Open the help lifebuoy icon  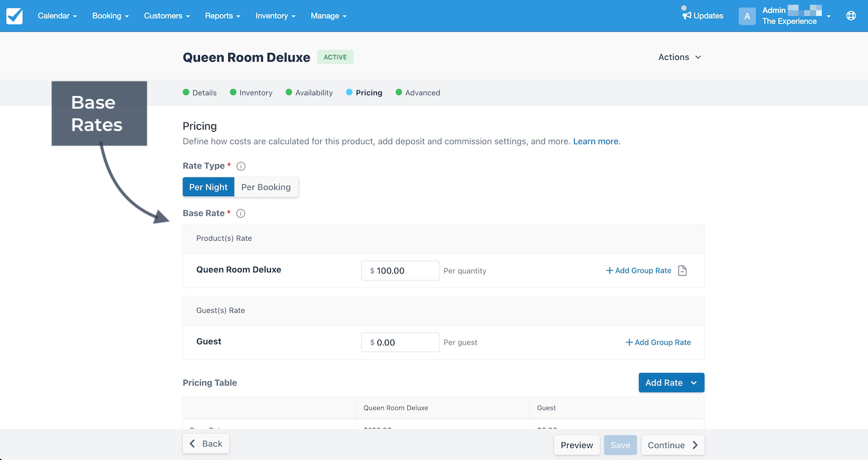pos(851,16)
